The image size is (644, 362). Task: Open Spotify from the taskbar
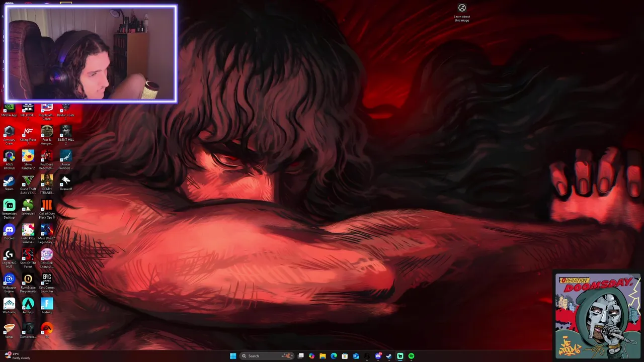pos(411,356)
